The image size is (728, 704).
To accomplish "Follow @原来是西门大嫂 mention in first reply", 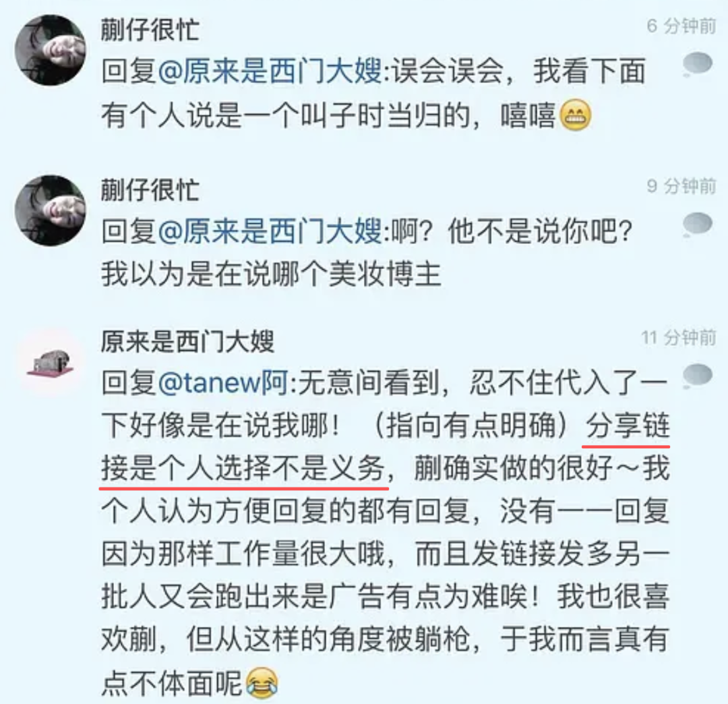I will 270,71.
